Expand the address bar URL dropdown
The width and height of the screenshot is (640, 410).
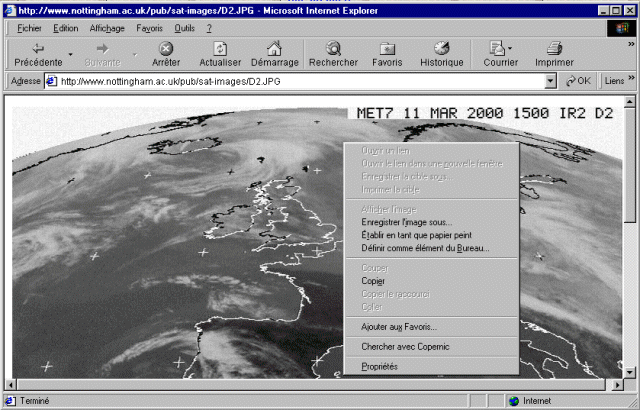(x=552, y=81)
